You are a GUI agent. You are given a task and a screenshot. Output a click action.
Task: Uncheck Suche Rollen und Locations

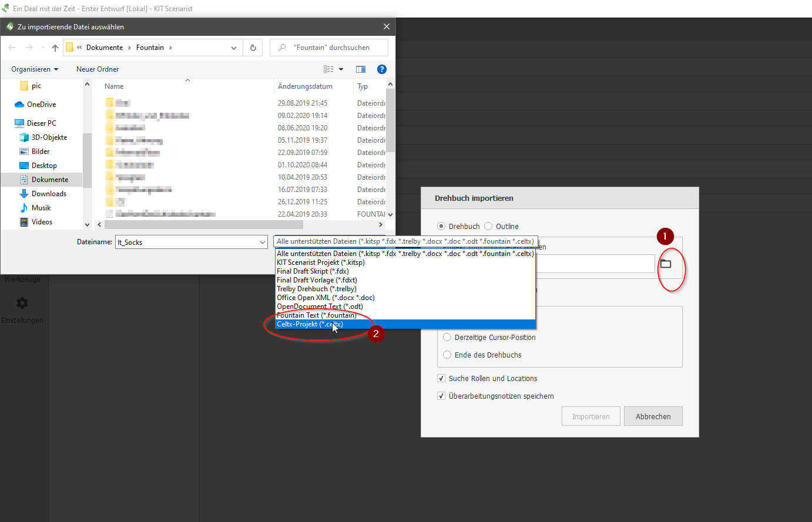pos(441,379)
